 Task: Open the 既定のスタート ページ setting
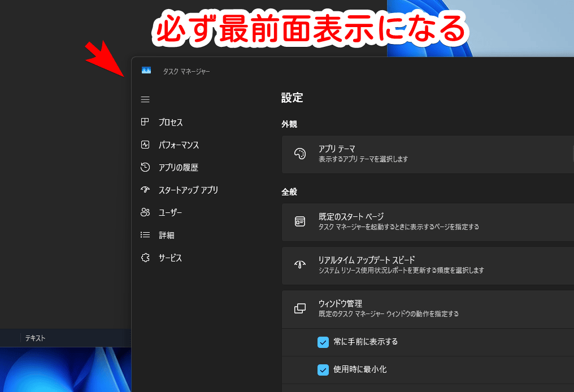tap(395, 222)
